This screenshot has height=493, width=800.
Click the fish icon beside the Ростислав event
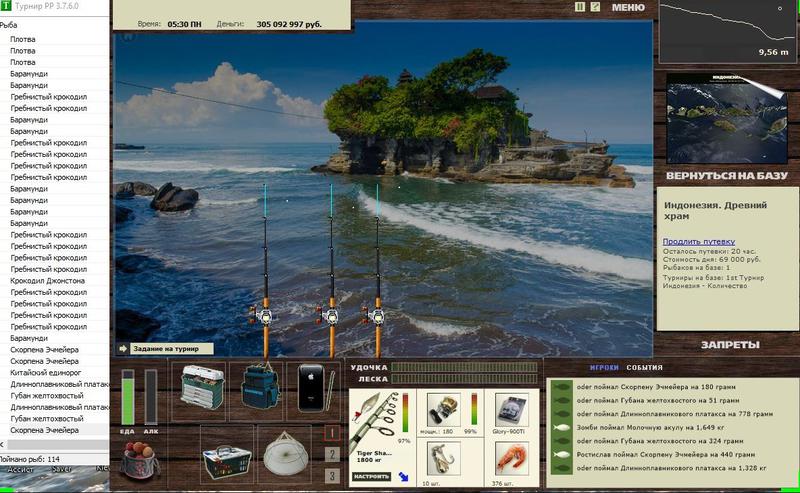click(562, 454)
